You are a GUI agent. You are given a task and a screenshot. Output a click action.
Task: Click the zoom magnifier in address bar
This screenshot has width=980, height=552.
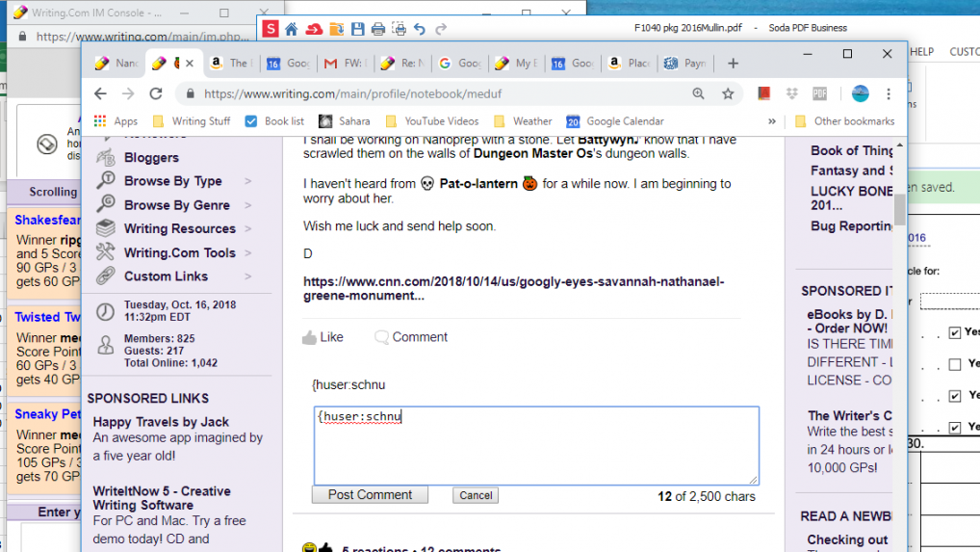pos(698,93)
